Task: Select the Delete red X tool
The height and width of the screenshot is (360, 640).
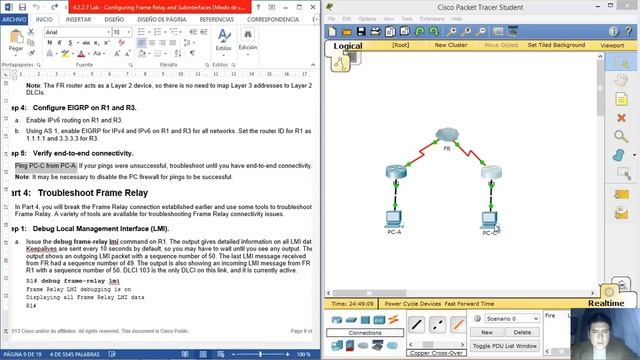Action: (x=621, y=118)
